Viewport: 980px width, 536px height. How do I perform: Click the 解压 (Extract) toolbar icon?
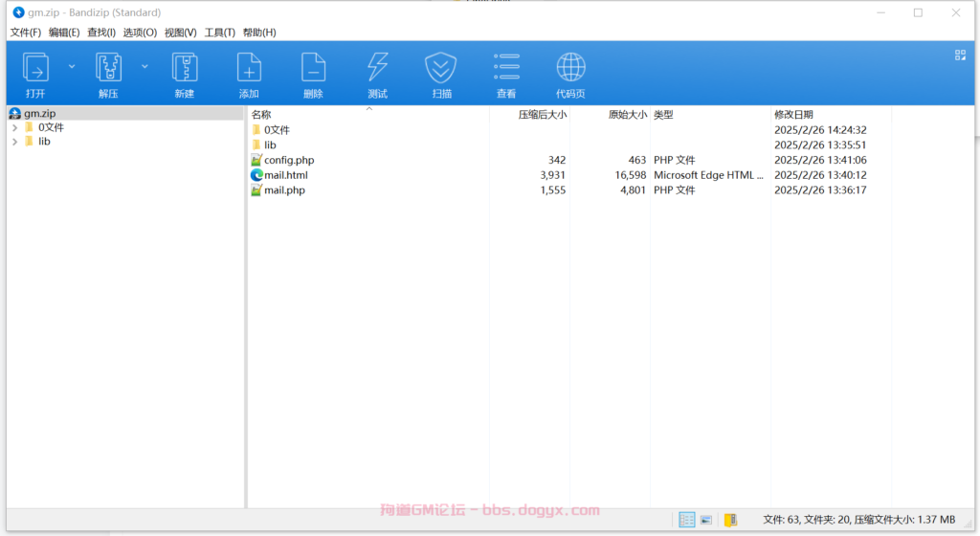click(x=108, y=68)
